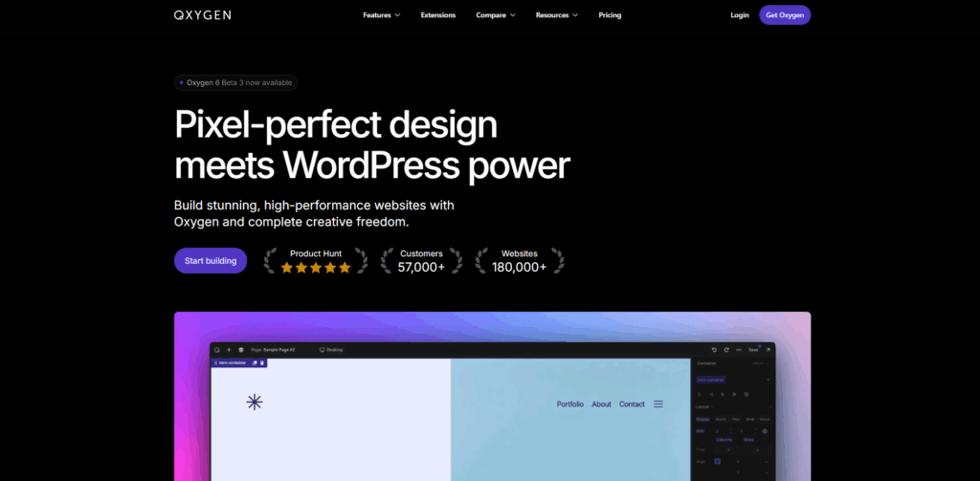Click the blue Align square icon
Screen dimensions: 980x481
pos(718,461)
